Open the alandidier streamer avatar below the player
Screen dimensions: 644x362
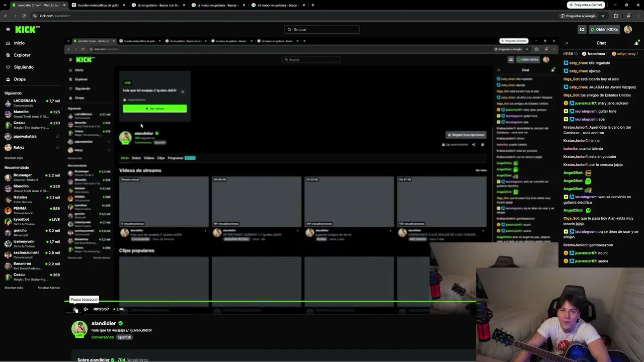(79, 329)
